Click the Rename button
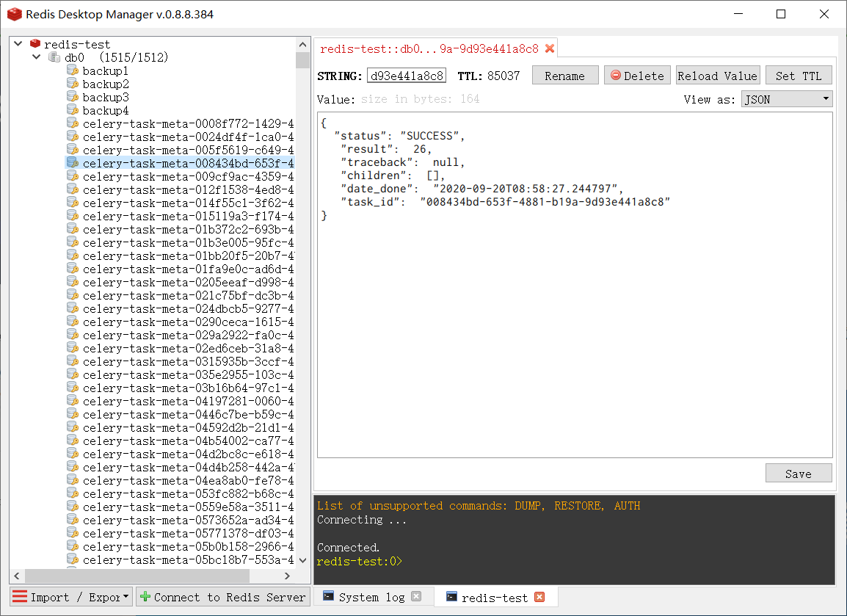The width and height of the screenshot is (847, 616). pos(564,74)
